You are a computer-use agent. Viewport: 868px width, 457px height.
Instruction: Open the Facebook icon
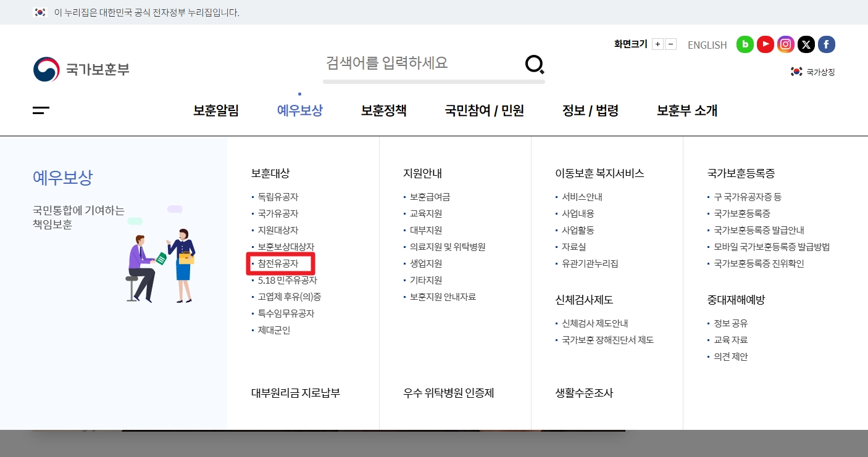(826, 44)
